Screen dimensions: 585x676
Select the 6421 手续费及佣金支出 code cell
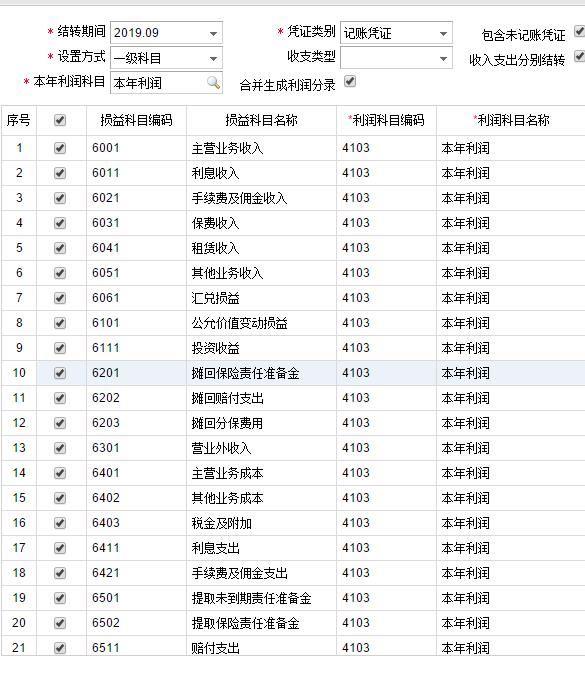pos(136,573)
